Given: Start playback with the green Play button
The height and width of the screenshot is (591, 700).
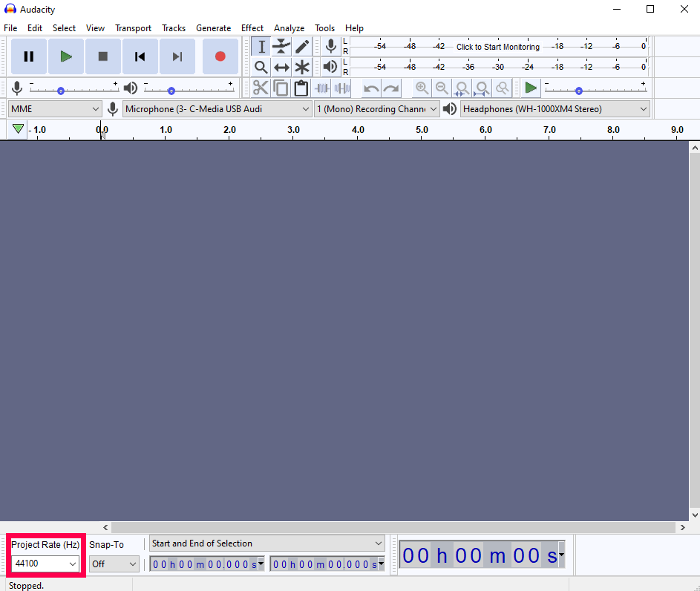Looking at the screenshot, I should coord(66,56).
